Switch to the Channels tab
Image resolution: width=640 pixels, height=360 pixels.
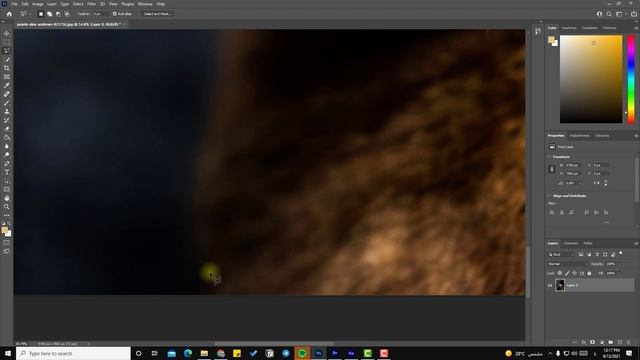pos(571,243)
